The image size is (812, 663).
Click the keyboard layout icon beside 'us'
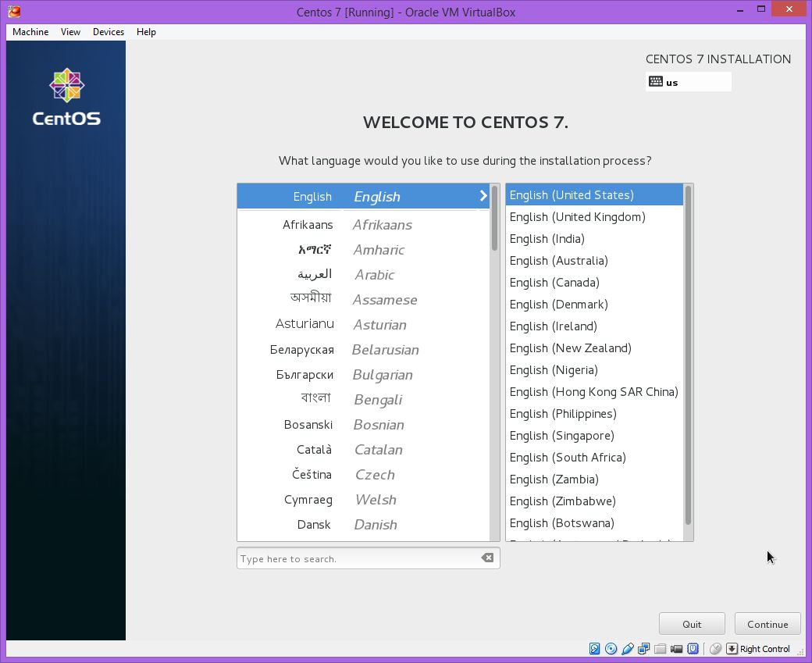click(656, 81)
